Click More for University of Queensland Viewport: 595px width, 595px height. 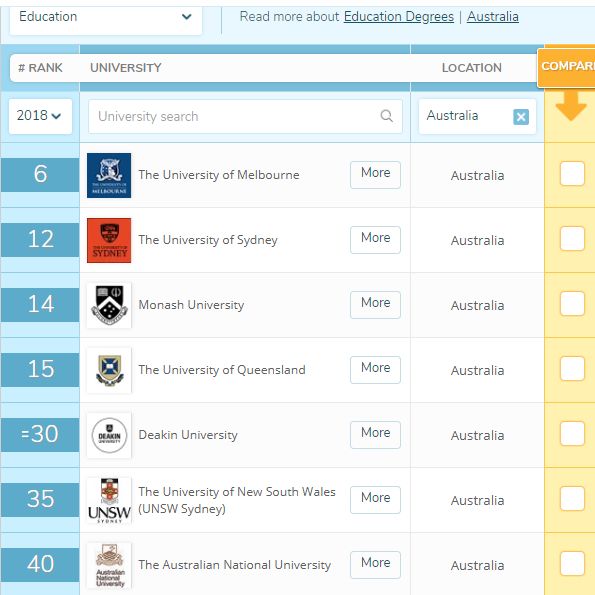pos(375,370)
